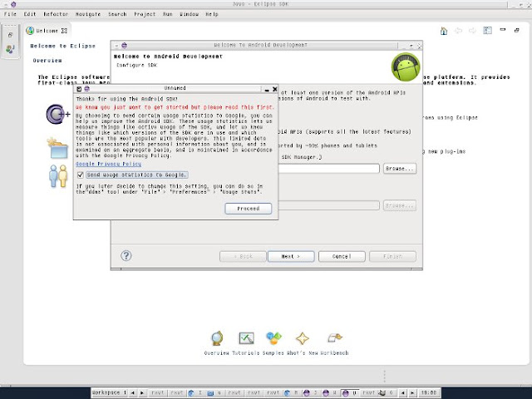Open Overview via the globe icon
Viewport: 532px width, 399px height.
click(x=217, y=338)
